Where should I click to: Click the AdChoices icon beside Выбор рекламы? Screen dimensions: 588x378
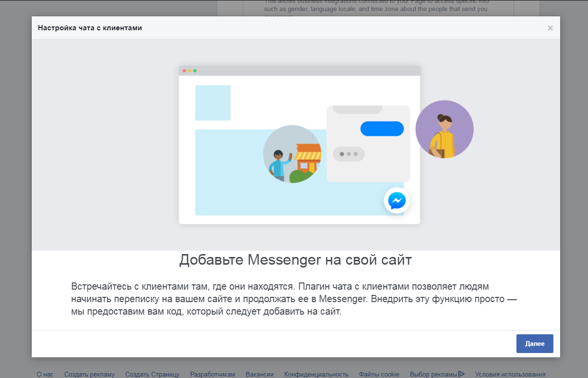click(x=461, y=374)
